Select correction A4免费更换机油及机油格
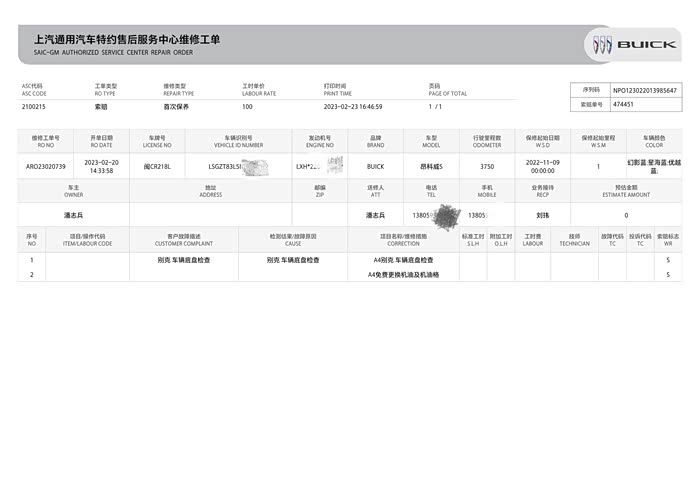The width and height of the screenshot is (700, 494). [x=404, y=274]
